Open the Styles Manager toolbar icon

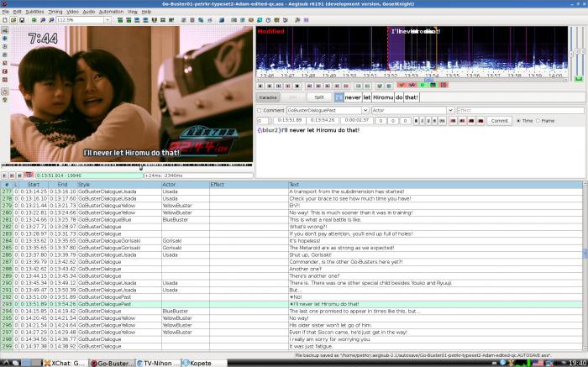183,20
